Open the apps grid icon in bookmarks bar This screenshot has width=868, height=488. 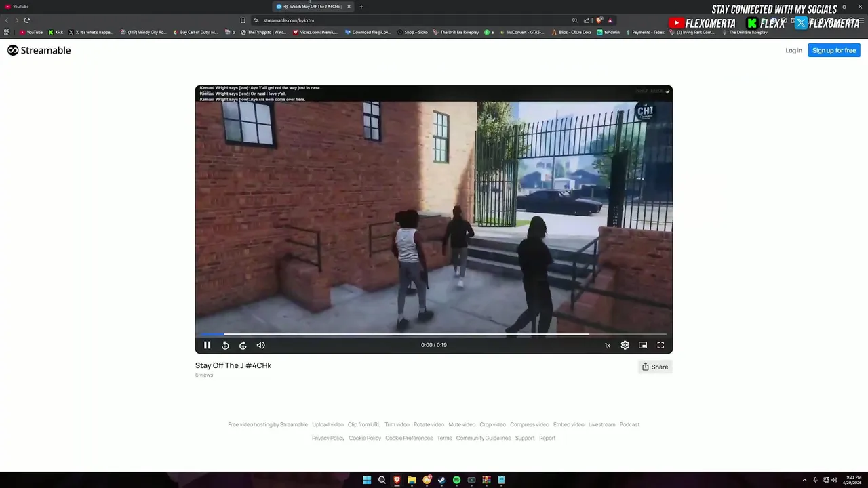pyautogui.click(x=7, y=32)
